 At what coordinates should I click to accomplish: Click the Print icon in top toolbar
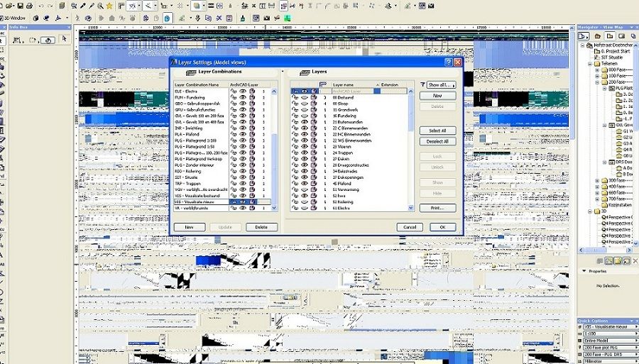[x=29, y=6]
